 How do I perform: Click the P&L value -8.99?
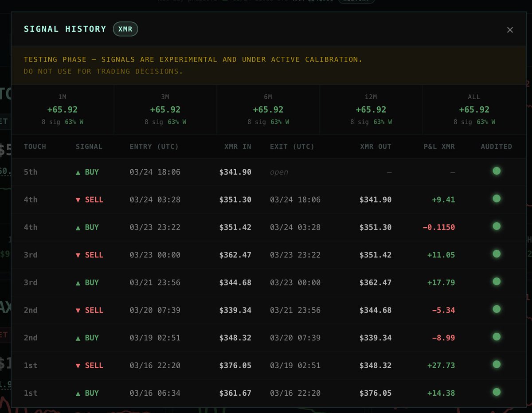click(443, 338)
